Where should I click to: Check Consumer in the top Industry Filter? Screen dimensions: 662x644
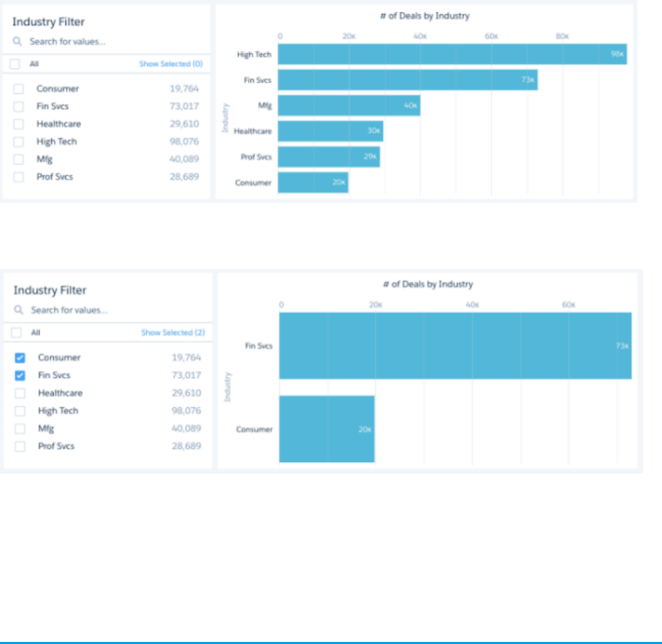(x=18, y=89)
